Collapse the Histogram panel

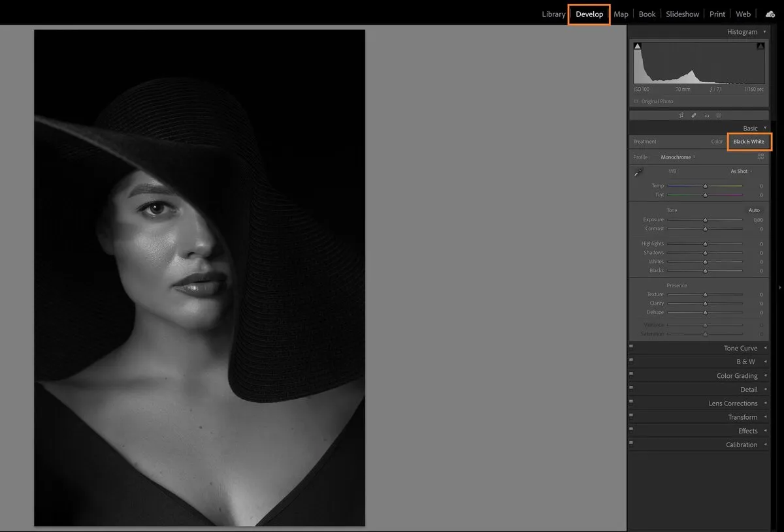pos(765,32)
